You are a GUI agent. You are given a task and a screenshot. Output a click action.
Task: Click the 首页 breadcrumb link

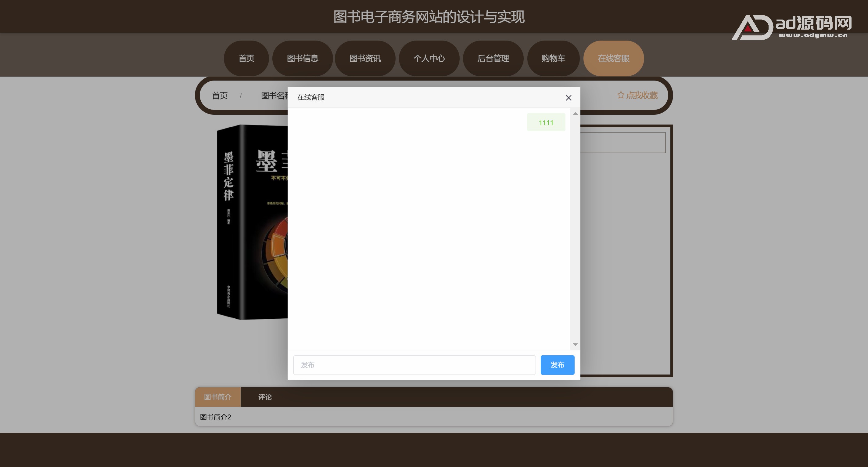220,96
